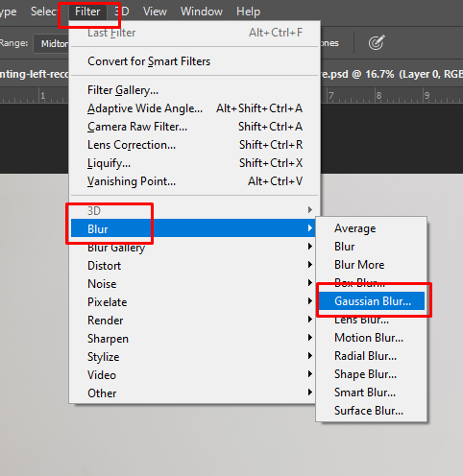Screen dimensions: 463x476
Task: Expand the Sharpen submenu
Action: pyautogui.click(x=193, y=339)
